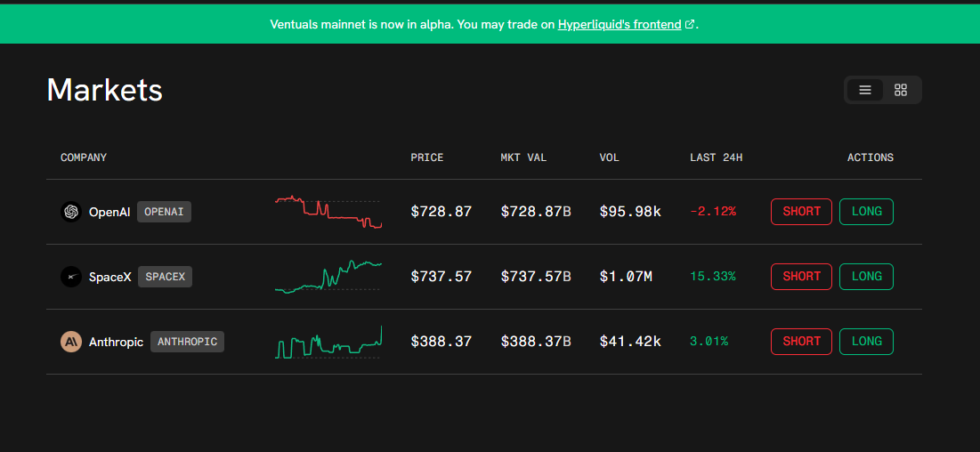Go long on SpaceX
The image size is (980, 452).
pos(866,277)
